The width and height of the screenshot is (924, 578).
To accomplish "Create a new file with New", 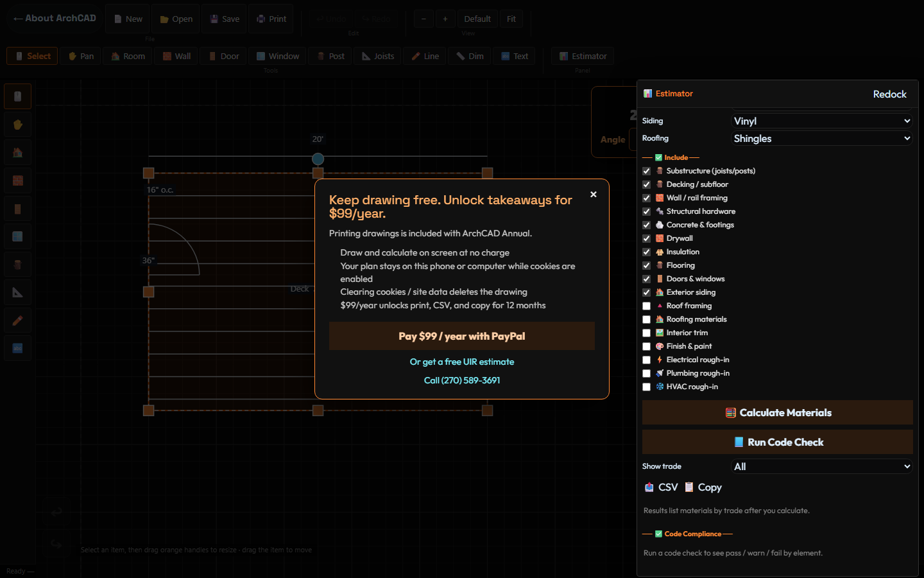I will [128, 19].
